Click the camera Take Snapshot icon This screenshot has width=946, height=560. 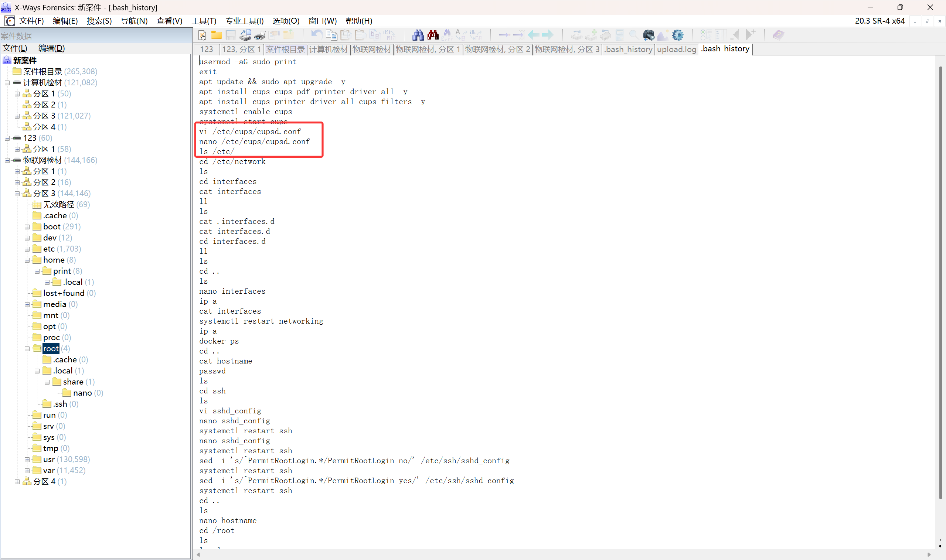click(x=648, y=35)
